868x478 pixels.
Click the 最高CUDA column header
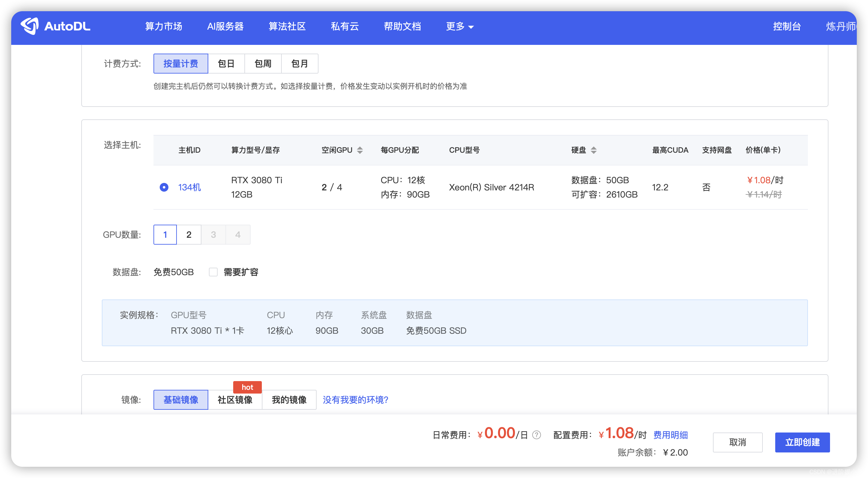coord(670,150)
